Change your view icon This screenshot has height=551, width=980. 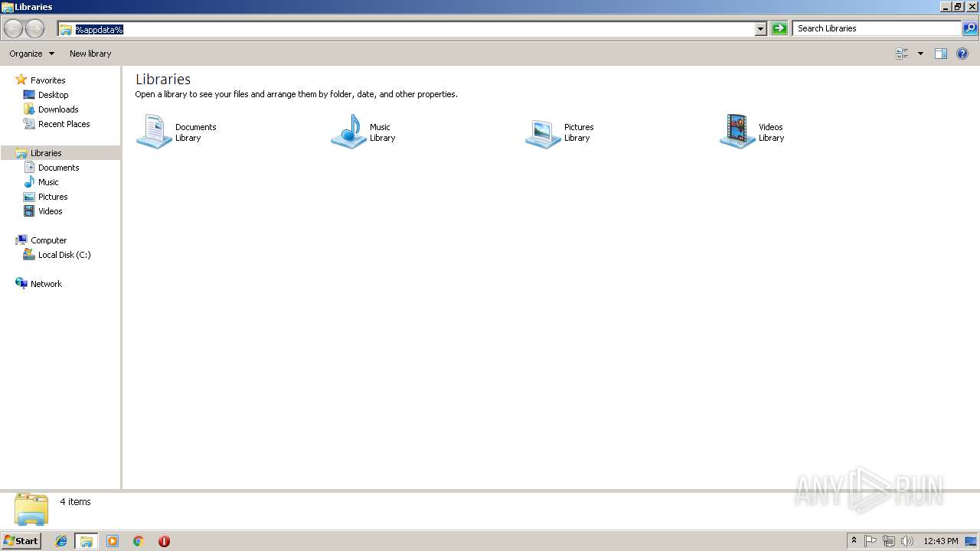[x=902, y=54]
